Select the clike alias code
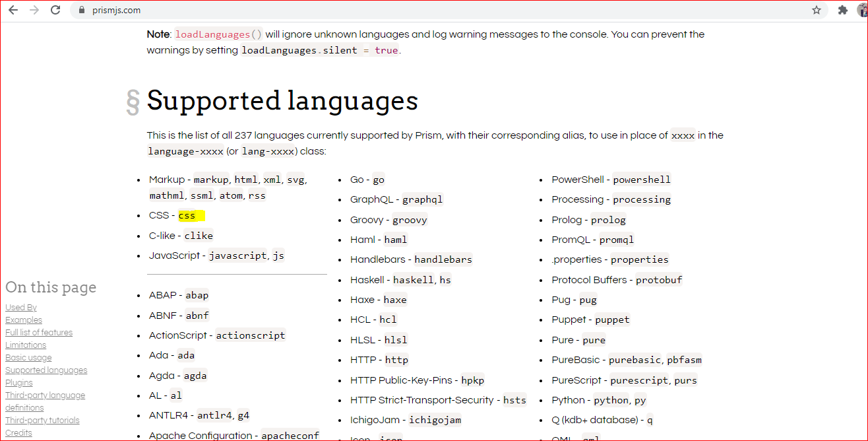868x441 pixels. (x=199, y=236)
